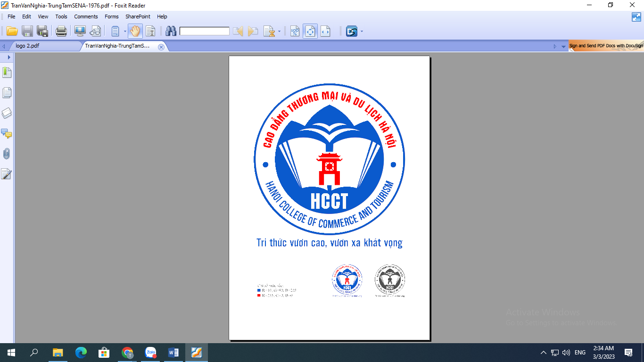Screen dimensions: 644x362
Task: Click the page display mode icon
Action: pos(115,32)
